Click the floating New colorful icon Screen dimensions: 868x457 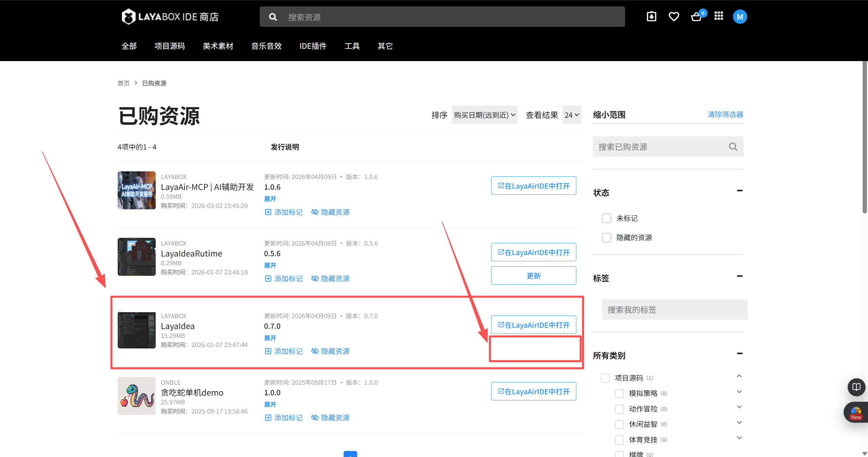coord(855,412)
